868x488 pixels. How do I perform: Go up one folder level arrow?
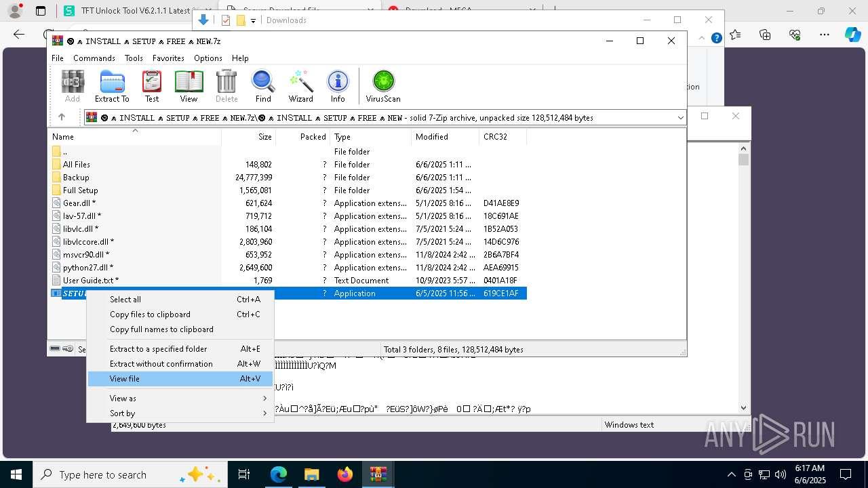click(62, 117)
